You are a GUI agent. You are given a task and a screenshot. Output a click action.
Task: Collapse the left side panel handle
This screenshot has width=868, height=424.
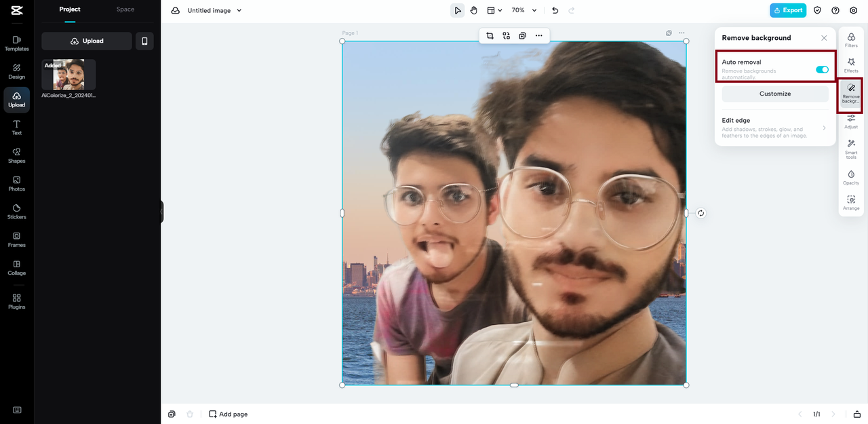(x=161, y=212)
